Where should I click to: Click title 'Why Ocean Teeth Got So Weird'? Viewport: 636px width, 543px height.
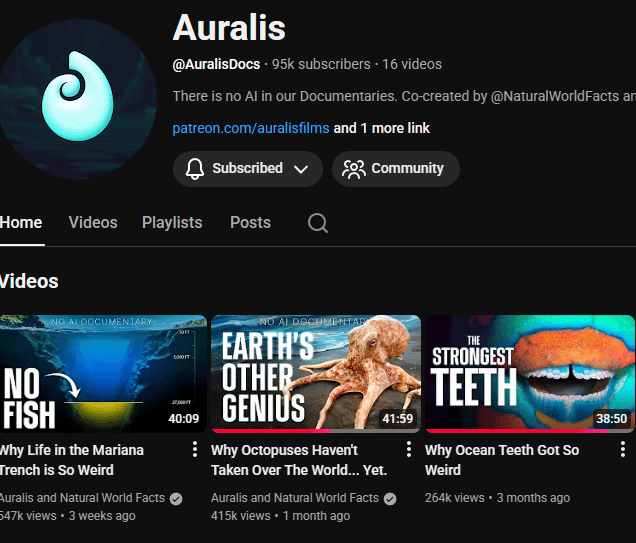pyautogui.click(x=502, y=460)
